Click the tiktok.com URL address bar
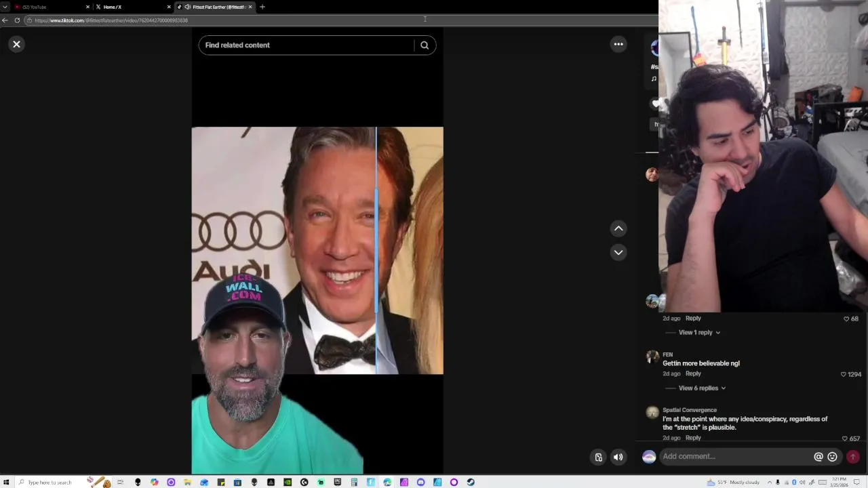The width and height of the screenshot is (868, 488). coord(339,20)
